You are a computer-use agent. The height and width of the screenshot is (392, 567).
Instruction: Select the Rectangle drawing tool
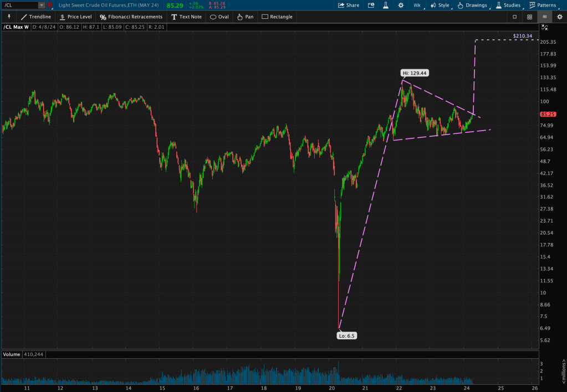[x=277, y=17]
